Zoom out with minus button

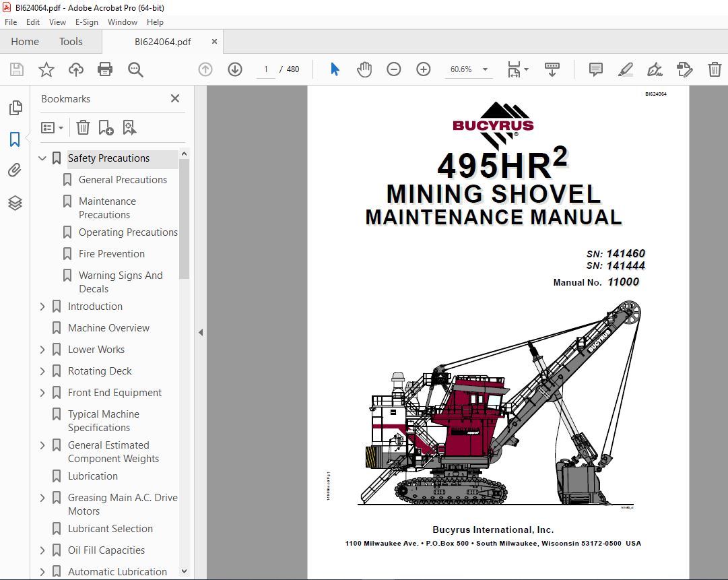(394, 69)
